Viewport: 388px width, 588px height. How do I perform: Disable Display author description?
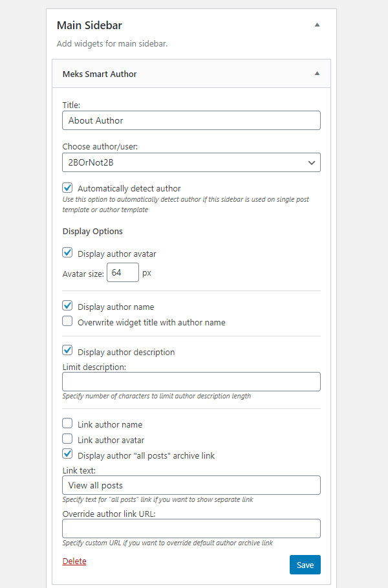(67, 350)
